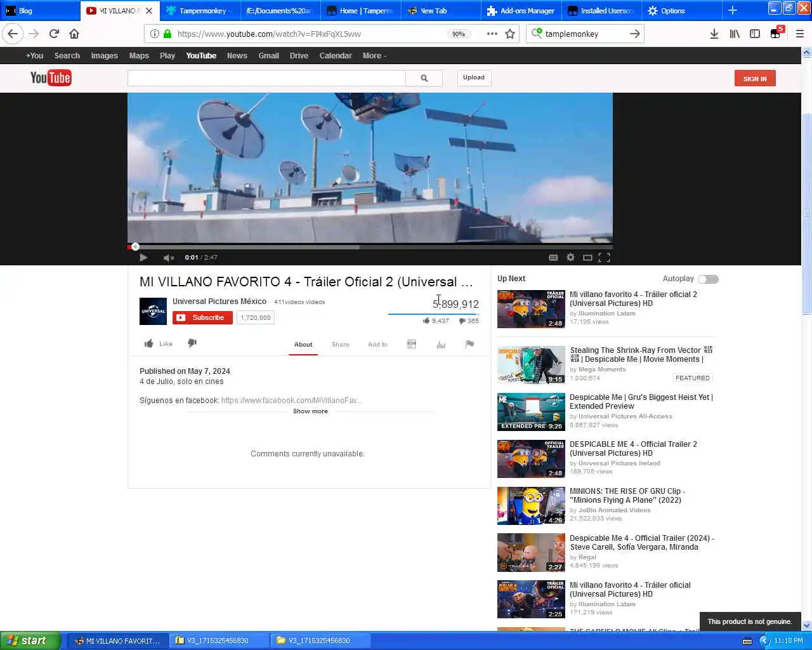Open the Share tab
The image size is (812, 650).
pos(340,345)
